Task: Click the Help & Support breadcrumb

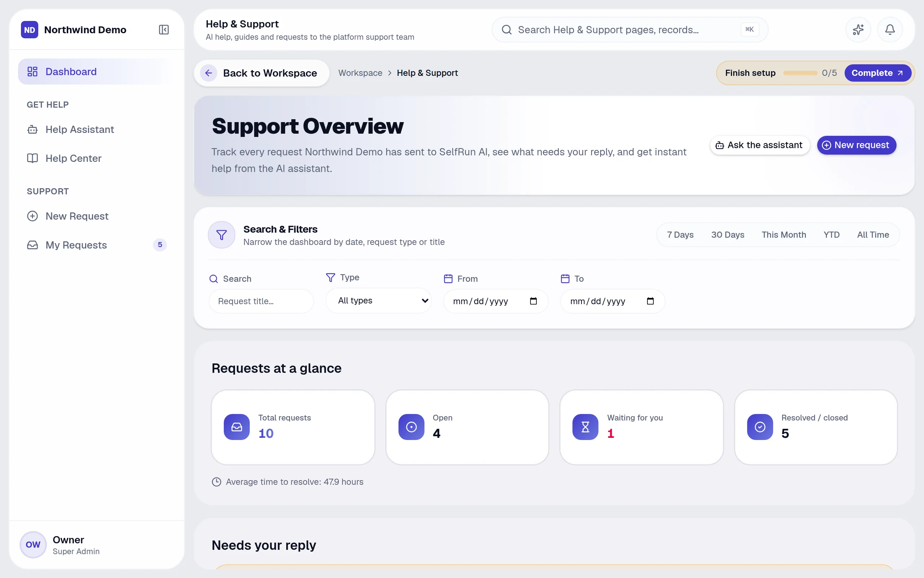Action: (x=427, y=73)
